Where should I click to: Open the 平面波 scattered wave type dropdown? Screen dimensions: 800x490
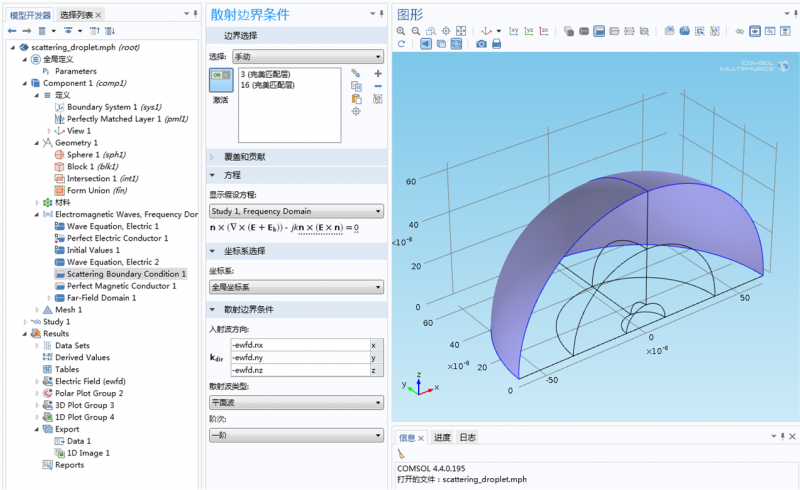click(x=296, y=403)
